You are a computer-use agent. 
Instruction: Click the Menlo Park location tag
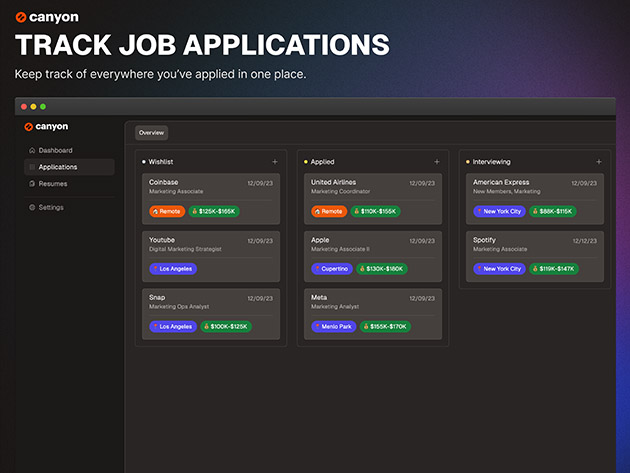tap(333, 326)
